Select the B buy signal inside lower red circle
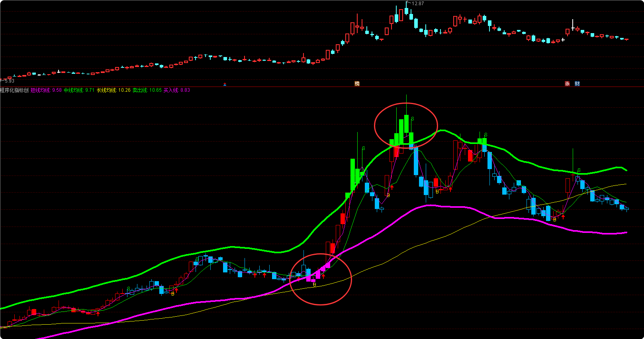The width and height of the screenshot is (644, 339). [x=315, y=285]
